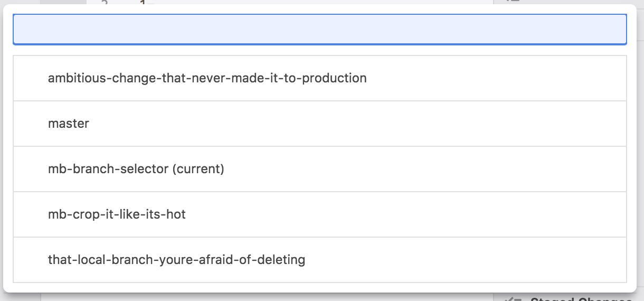Select the master branch

coord(69,124)
